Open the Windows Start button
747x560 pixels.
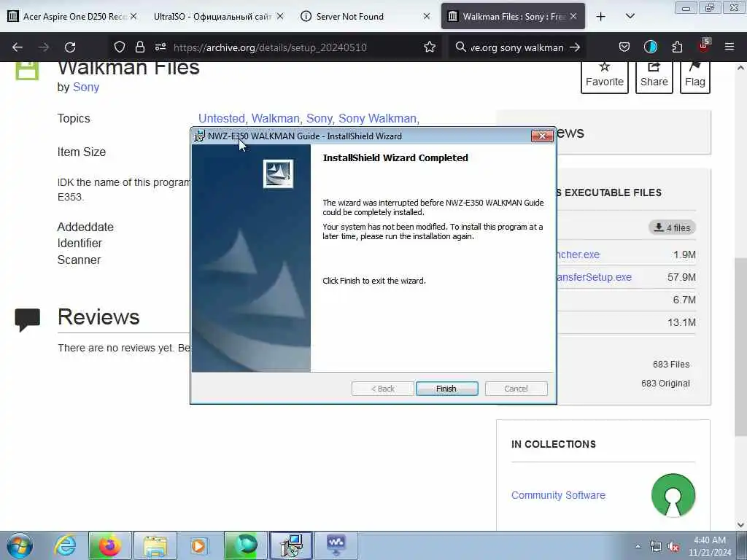[x=19, y=545]
